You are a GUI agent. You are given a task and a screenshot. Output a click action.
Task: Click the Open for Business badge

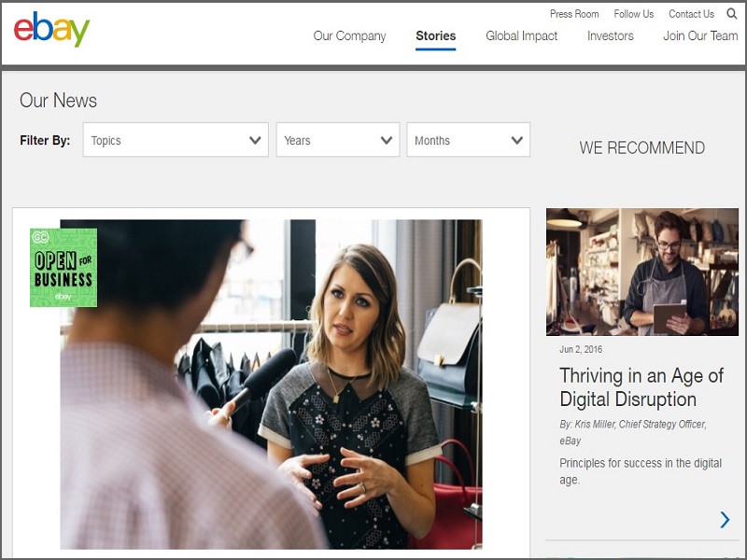pyautogui.click(x=63, y=268)
